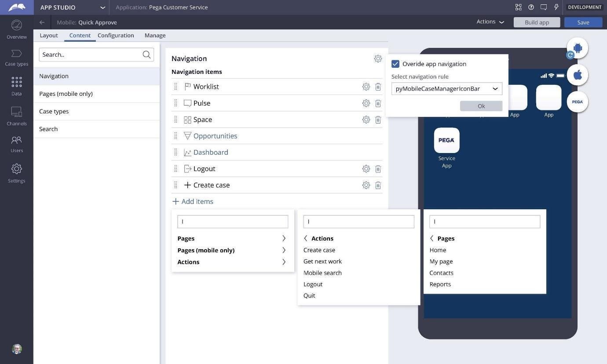Switch to the Manage tab
607x364 pixels.
155,35
